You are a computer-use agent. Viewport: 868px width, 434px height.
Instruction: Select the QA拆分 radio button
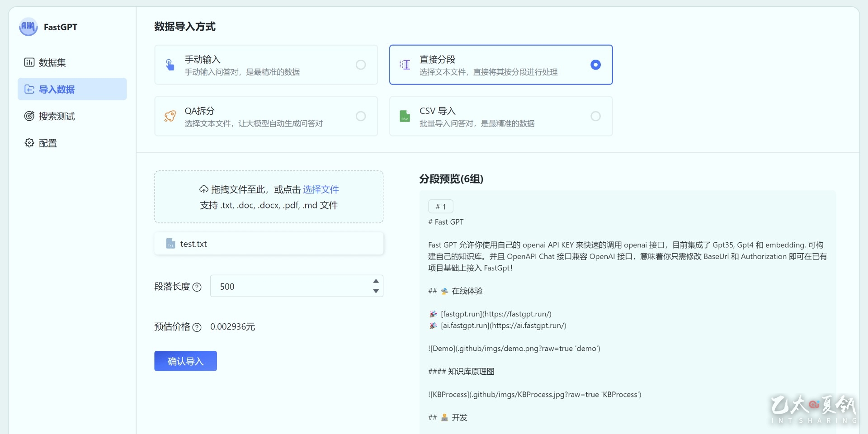click(x=361, y=116)
